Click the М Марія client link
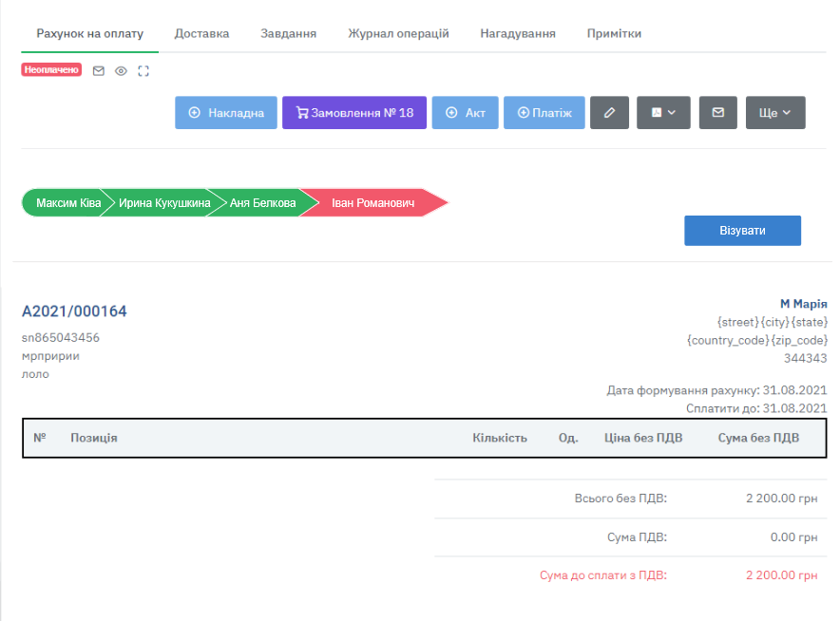 [x=803, y=304]
